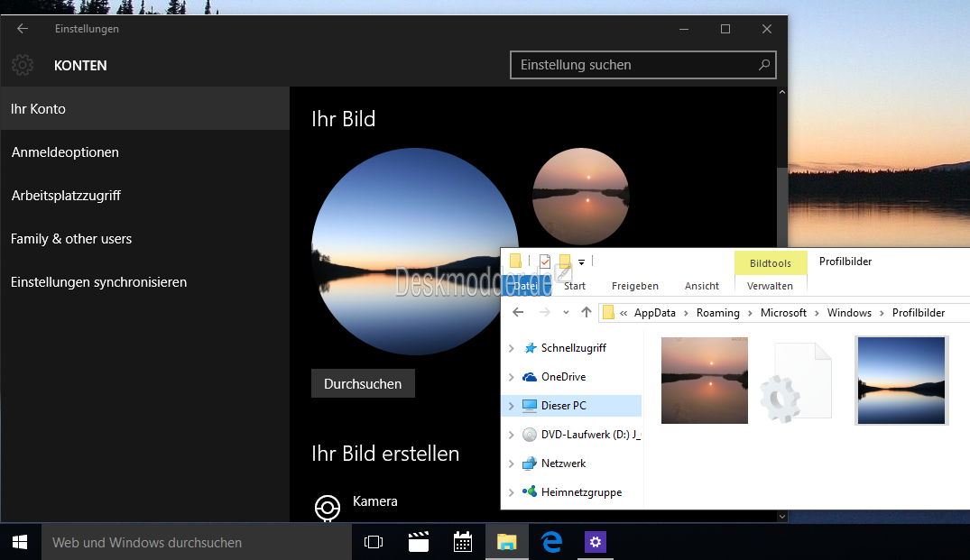Click the Durchsuchen button
This screenshot has width=970, height=560.
tap(362, 382)
